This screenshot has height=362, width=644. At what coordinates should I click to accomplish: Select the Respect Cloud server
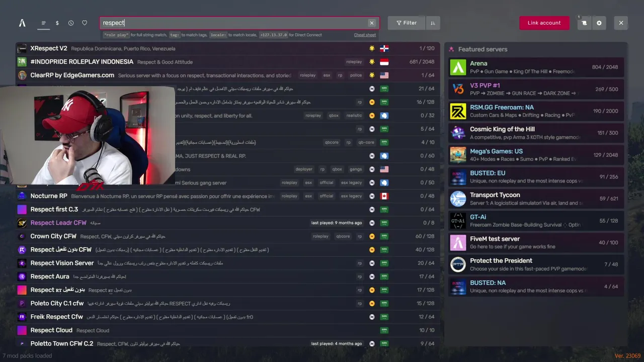(228, 330)
